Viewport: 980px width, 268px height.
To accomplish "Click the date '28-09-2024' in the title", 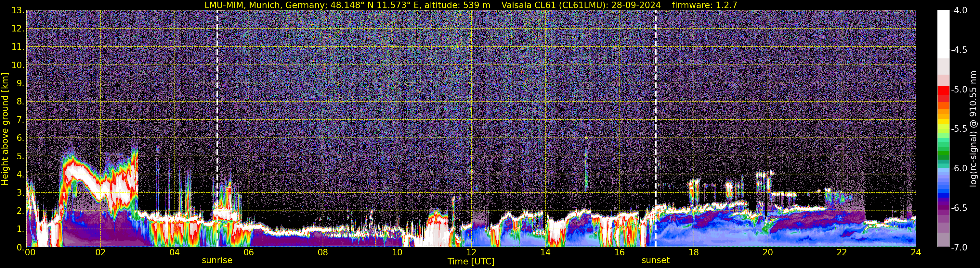I will (x=636, y=5).
